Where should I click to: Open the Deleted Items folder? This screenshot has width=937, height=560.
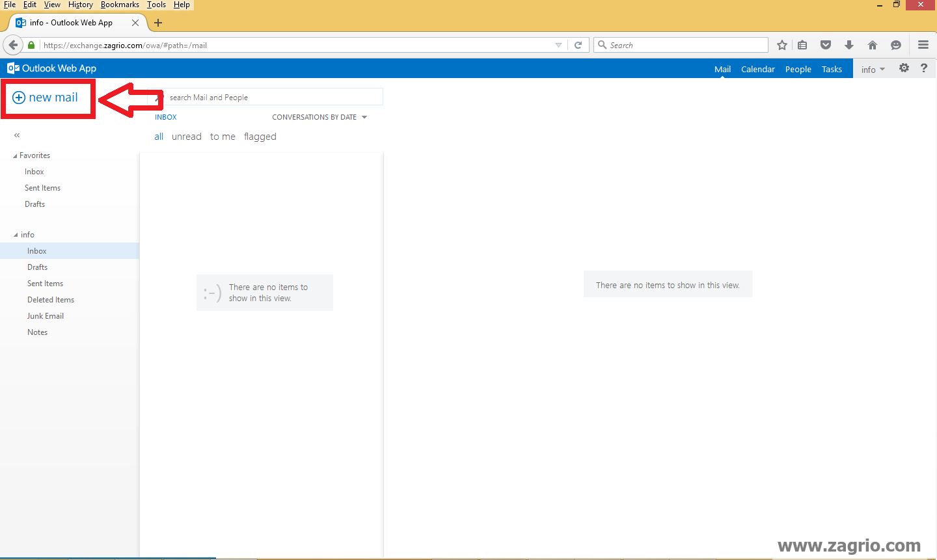51,300
